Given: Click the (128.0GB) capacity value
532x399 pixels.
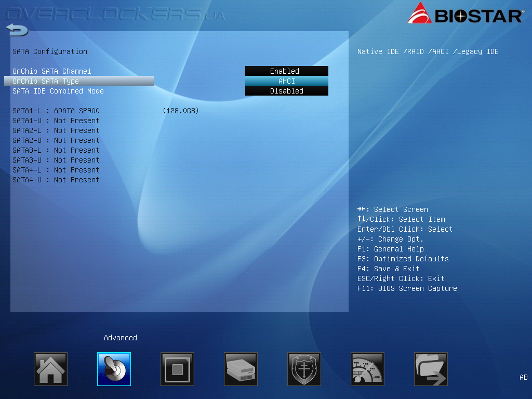Looking at the screenshot, I should [x=181, y=111].
